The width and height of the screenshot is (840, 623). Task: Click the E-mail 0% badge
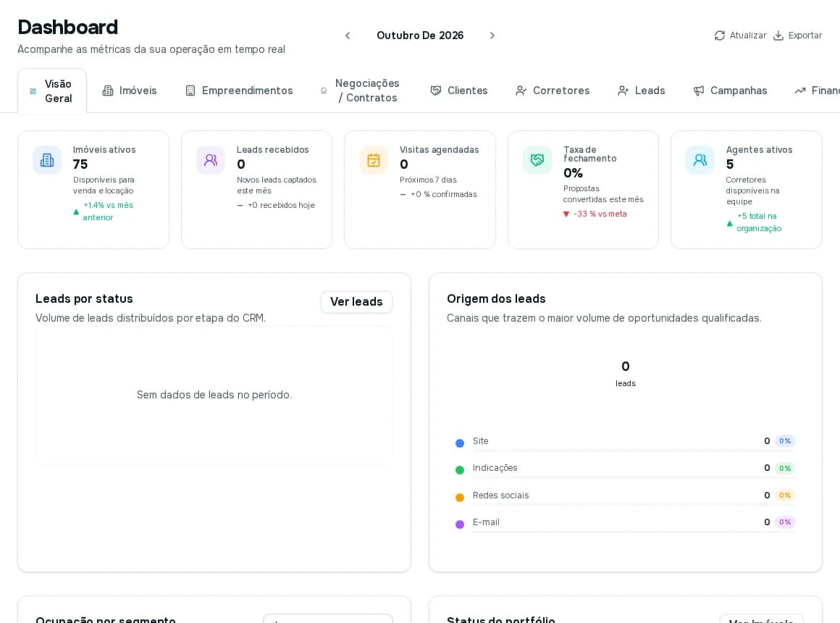(x=785, y=522)
